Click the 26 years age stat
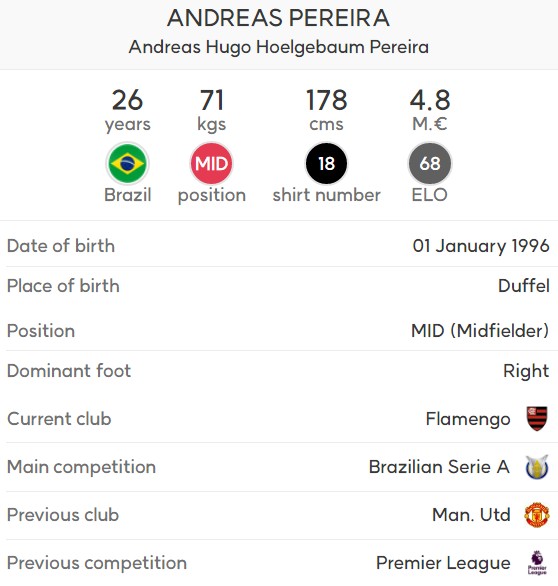Image resolution: width=558 pixels, height=586 pixels. (x=127, y=110)
